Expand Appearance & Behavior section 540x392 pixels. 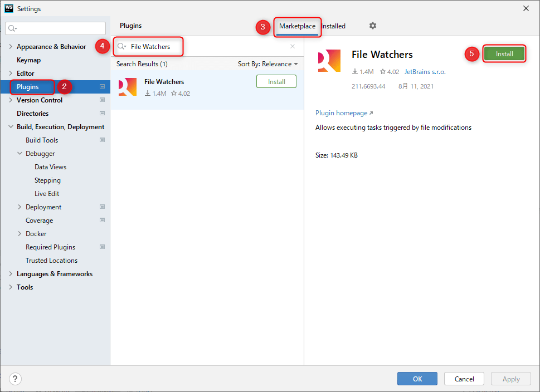coord(11,46)
